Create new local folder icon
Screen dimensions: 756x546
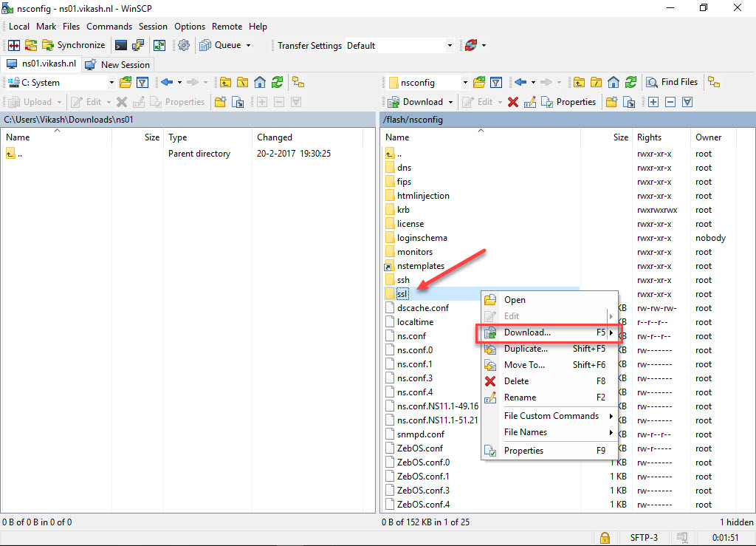pos(220,102)
